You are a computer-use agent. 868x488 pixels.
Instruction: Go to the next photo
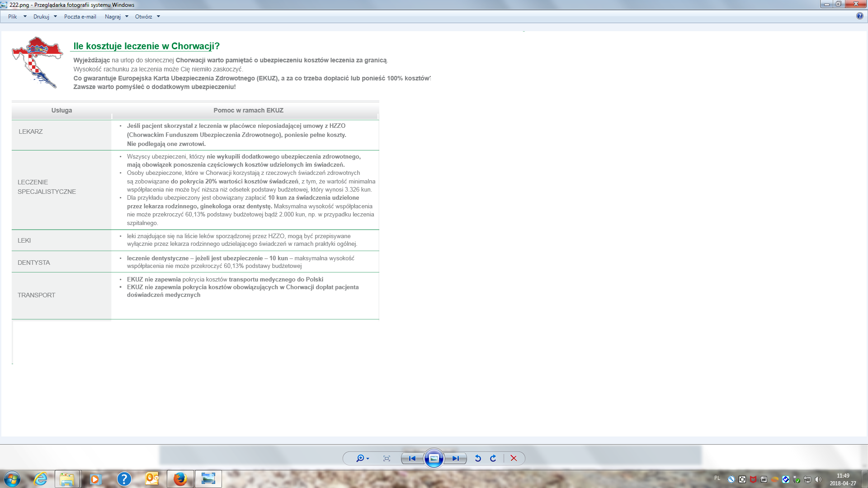[x=455, y=458]
